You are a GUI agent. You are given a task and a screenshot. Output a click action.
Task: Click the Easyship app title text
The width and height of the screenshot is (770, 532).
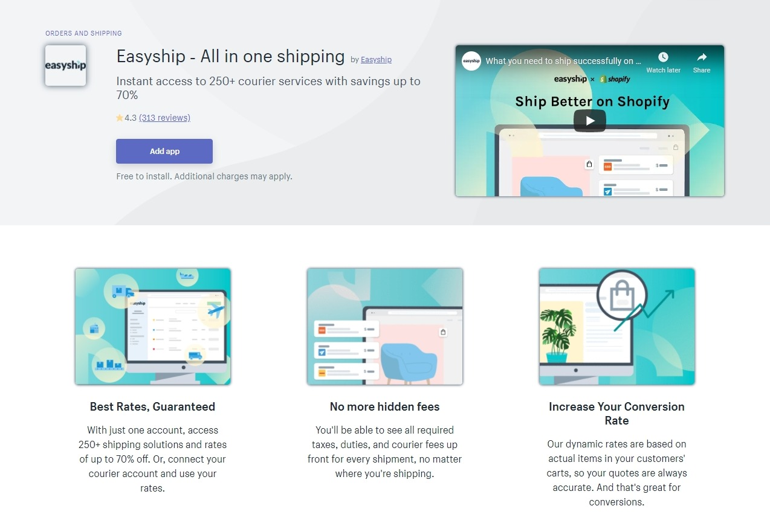[230, 56]
